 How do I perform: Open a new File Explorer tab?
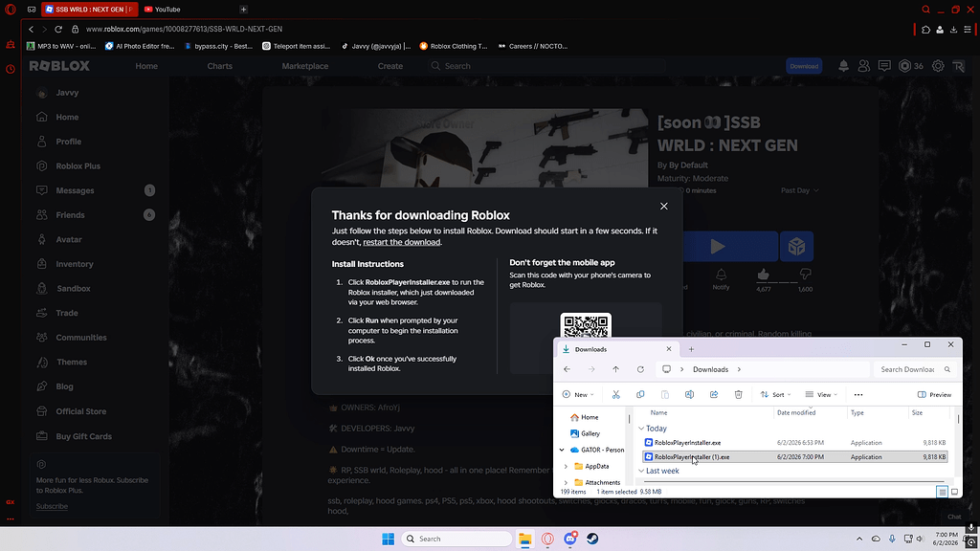point(691,349)
